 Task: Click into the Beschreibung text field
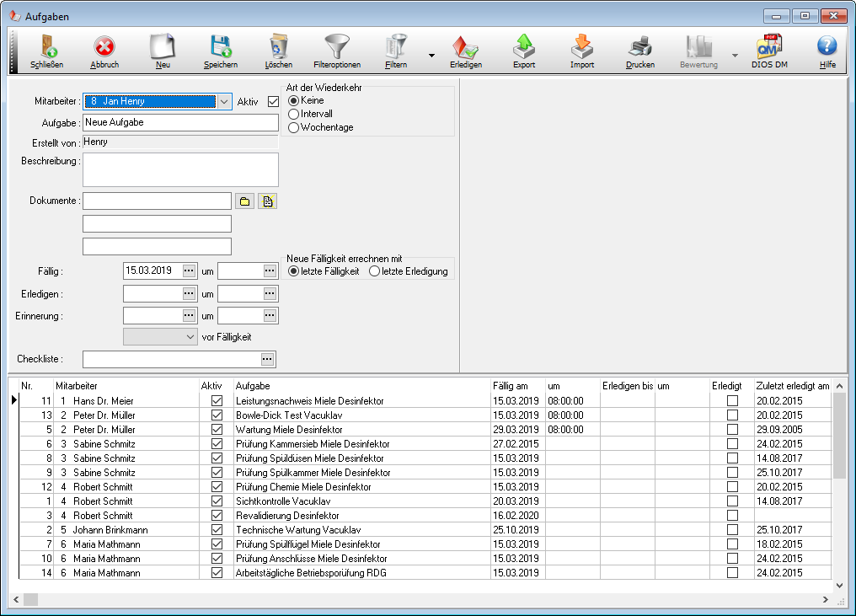(x=180, y=169)
